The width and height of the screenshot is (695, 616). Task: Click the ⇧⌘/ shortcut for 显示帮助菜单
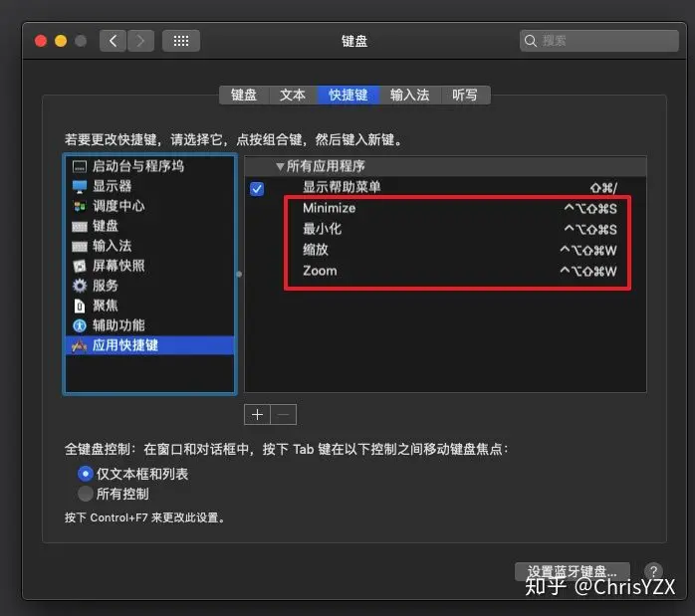pyautogui.click(x=603, y=188)
